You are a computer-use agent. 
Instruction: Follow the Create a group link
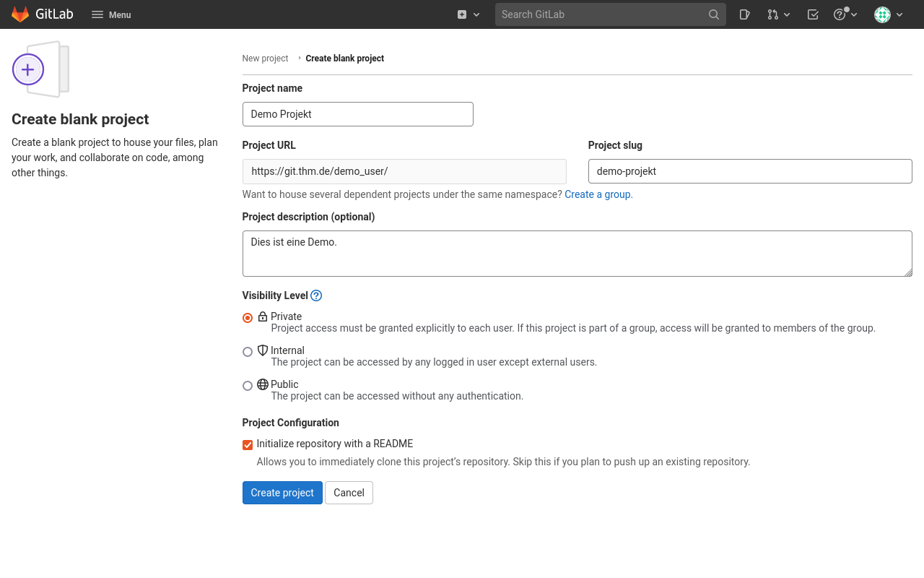pyautogui.click(x=598, y=194)
